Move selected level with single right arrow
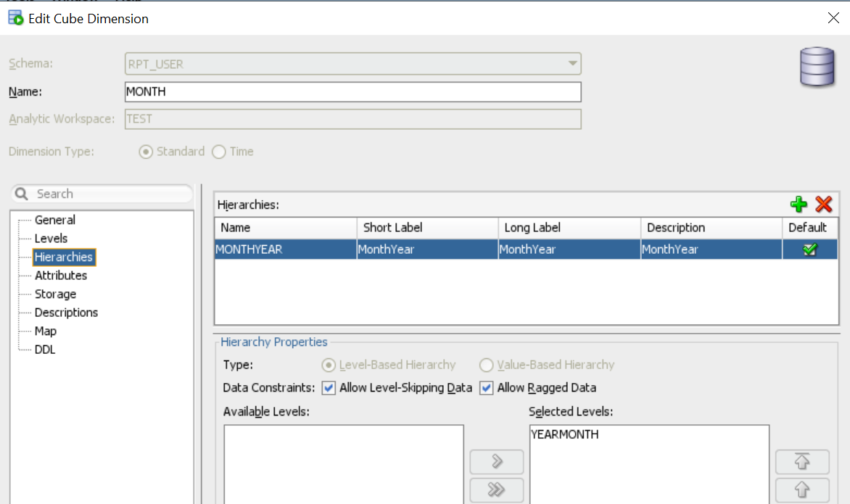This screenshot has width=850, height=504. tap(497, 462)
